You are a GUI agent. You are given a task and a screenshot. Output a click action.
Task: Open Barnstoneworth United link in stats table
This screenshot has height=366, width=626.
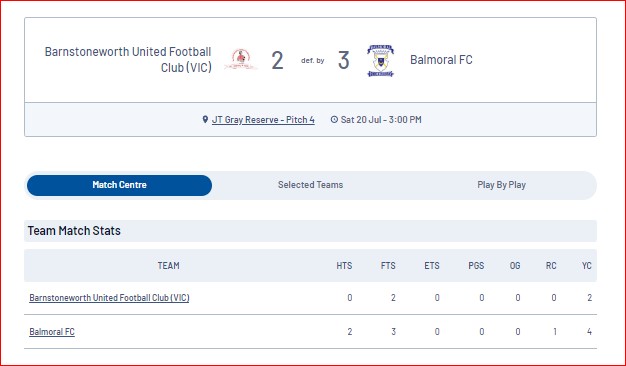point(109,298)
